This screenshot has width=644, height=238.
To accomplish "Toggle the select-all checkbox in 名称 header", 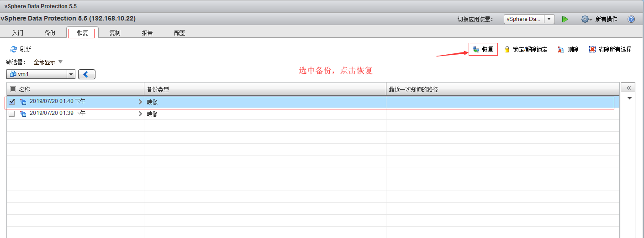I will point(13,89).
